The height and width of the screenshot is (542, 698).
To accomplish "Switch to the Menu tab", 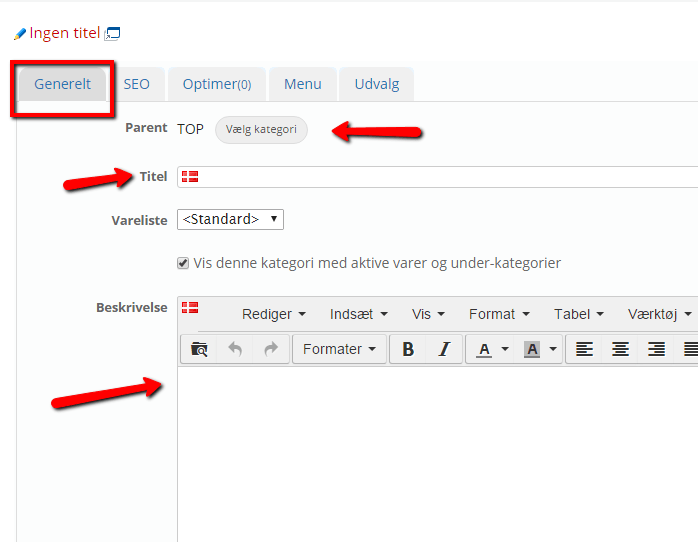I will 303,84.
